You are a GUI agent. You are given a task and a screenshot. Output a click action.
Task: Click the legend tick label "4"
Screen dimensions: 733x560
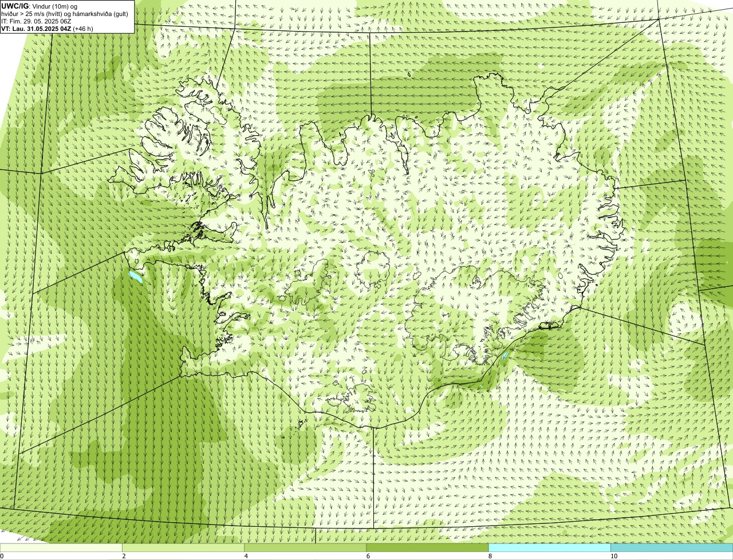coord(246,556)
